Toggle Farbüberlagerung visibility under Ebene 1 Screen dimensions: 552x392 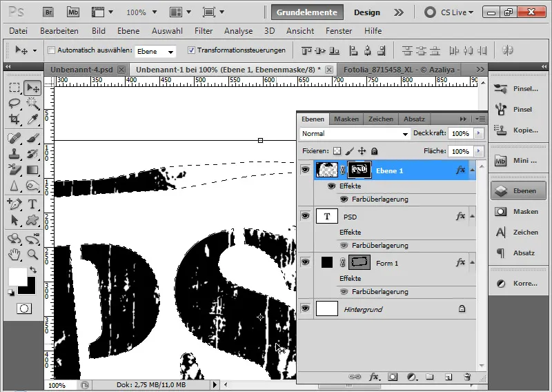[x=344, y=199]
